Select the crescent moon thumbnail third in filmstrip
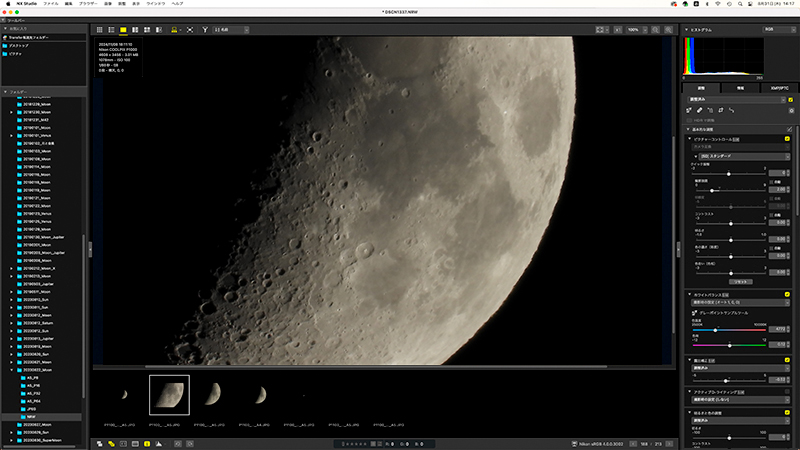This screenshot has height=450, width=800. coord(214,394)
